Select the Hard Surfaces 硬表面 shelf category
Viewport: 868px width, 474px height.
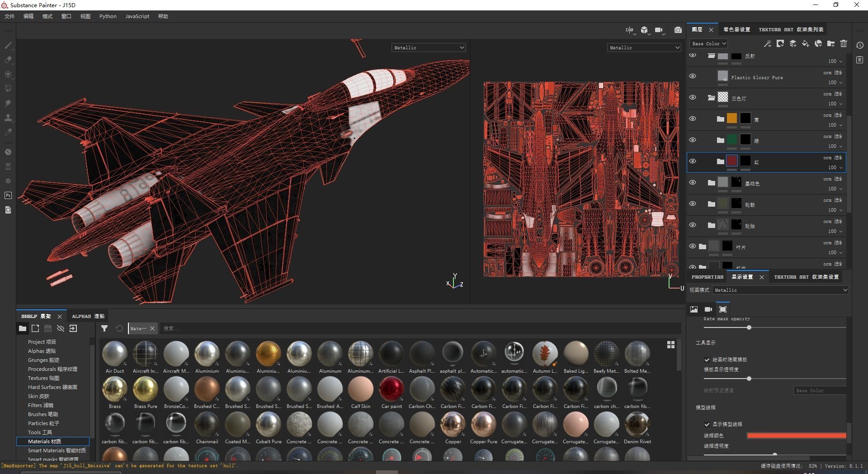52,387
